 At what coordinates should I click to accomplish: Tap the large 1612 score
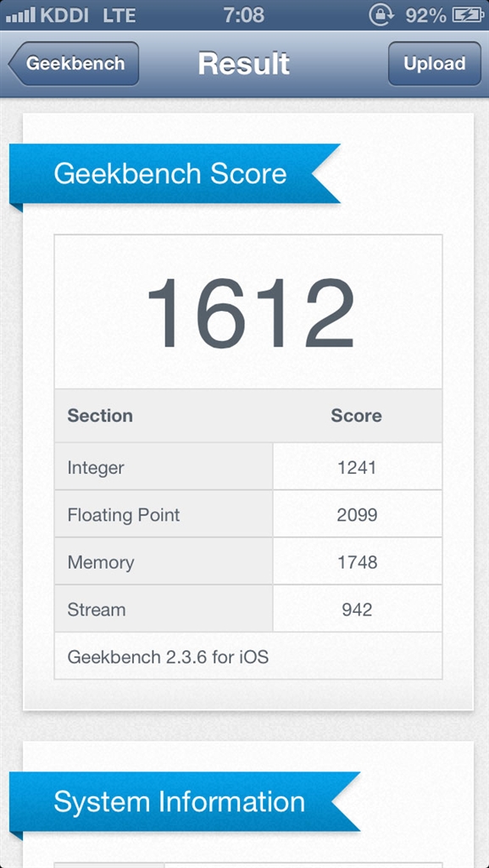tap(250, 313)
